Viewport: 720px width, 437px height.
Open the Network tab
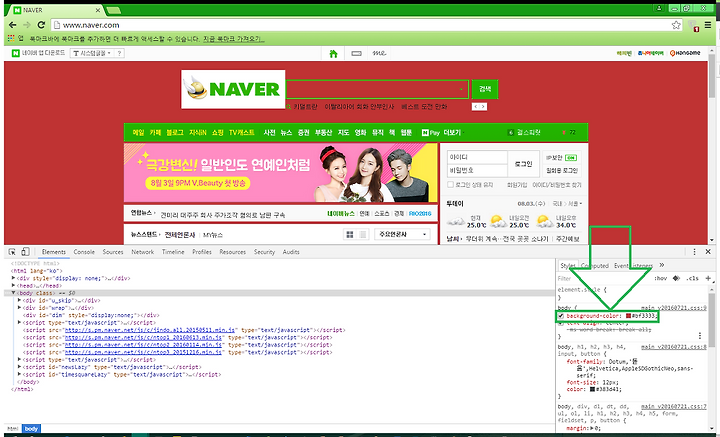pyautogui.click(x=143, y=252)
